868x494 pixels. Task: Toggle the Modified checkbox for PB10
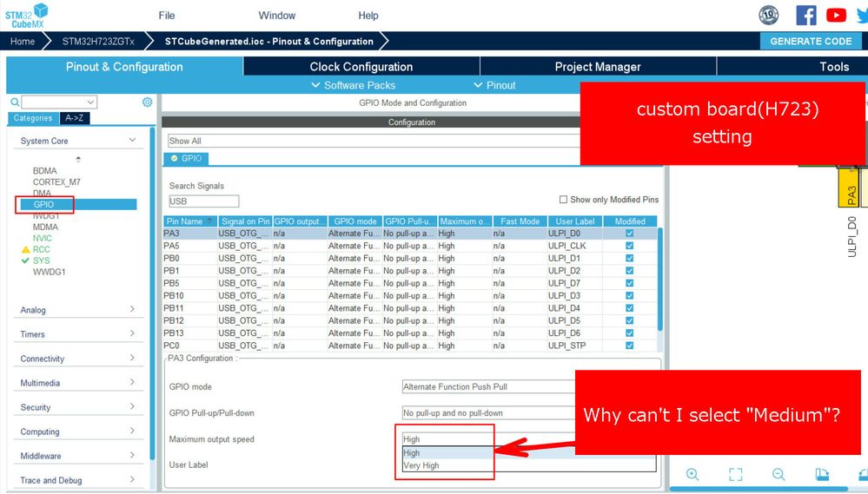pyautogui.click(x=629, y=295)
